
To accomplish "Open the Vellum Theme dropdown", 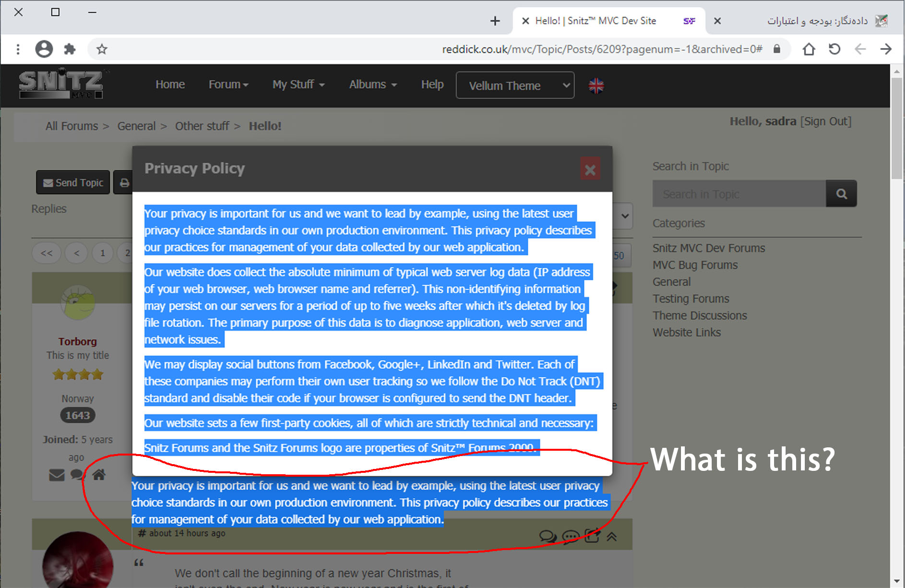I will (515, 85).
